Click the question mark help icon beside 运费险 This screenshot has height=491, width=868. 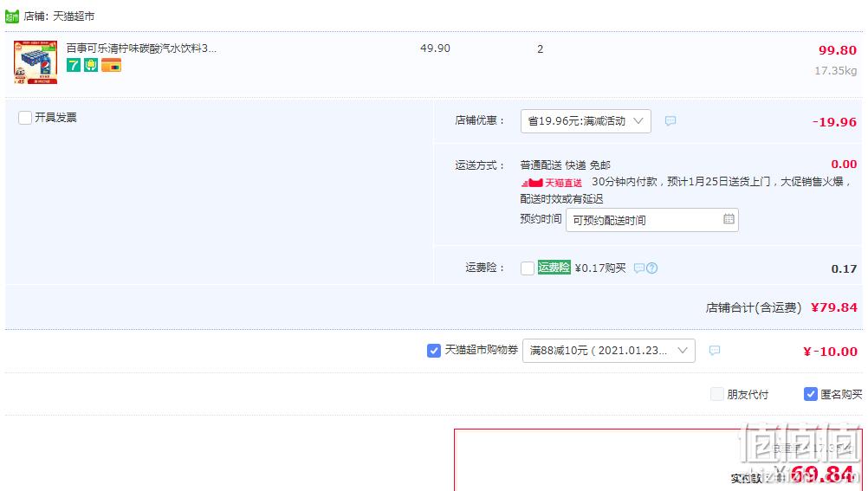[x=652, y=268]
